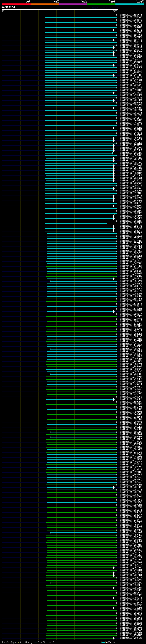The image size is (146, 644).
Task: Select hit UniRef100_Q06BI7
Action: tap(131, 50)
